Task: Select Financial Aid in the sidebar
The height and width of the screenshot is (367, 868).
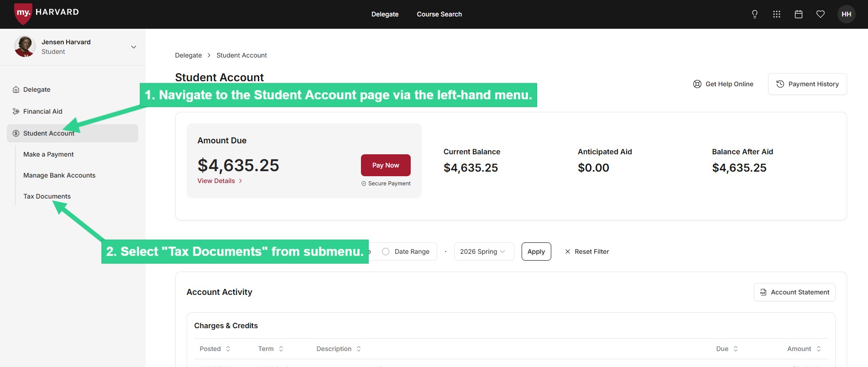Action: (x=73, y=111)
